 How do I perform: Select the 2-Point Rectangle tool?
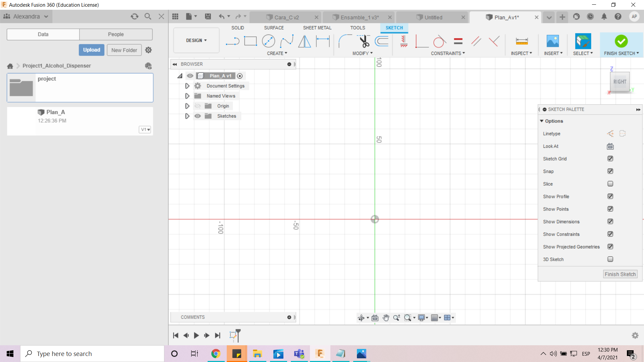coord(250,41)
